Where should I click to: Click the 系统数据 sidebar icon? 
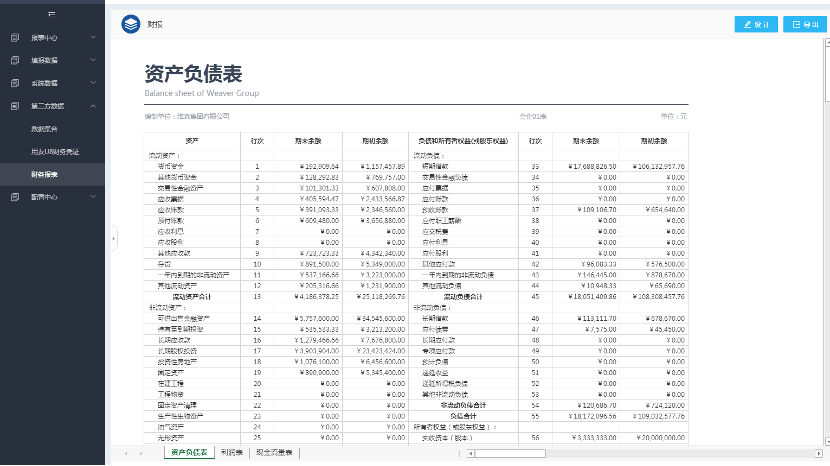15,83
